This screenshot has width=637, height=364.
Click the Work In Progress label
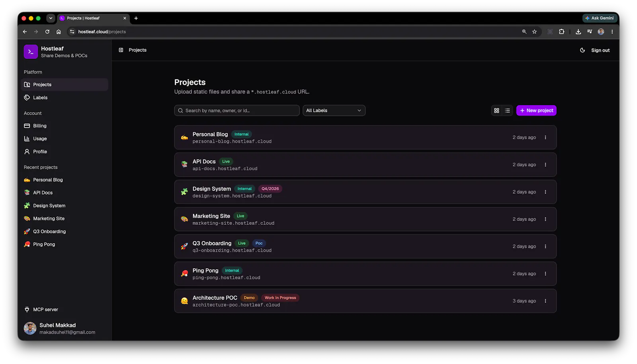point(280,298)
